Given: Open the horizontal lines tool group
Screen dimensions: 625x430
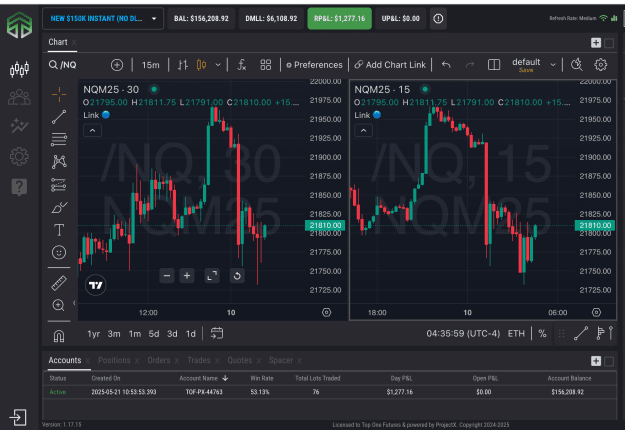Looking at the screenshot, I should point(59,139).
